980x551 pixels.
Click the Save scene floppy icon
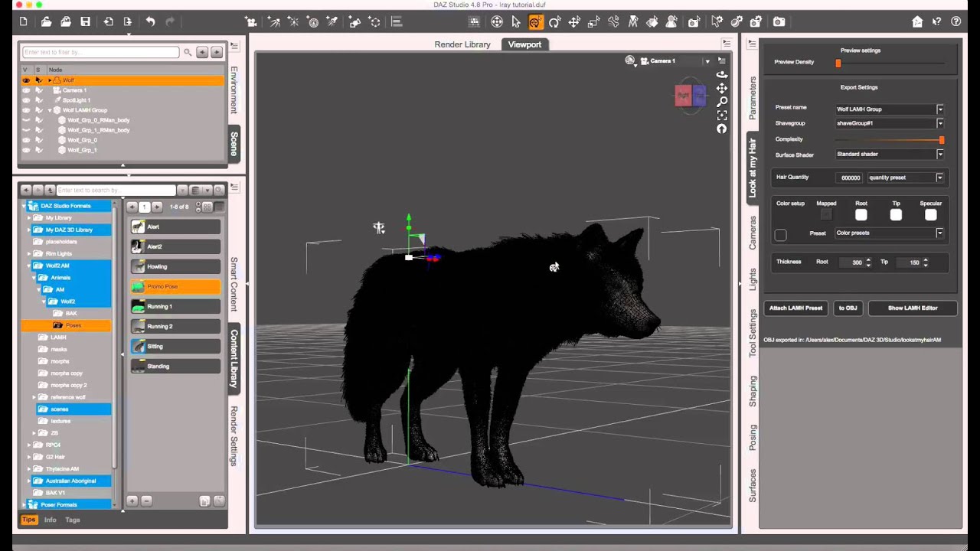pyautogui.click(x=85, y=22)
